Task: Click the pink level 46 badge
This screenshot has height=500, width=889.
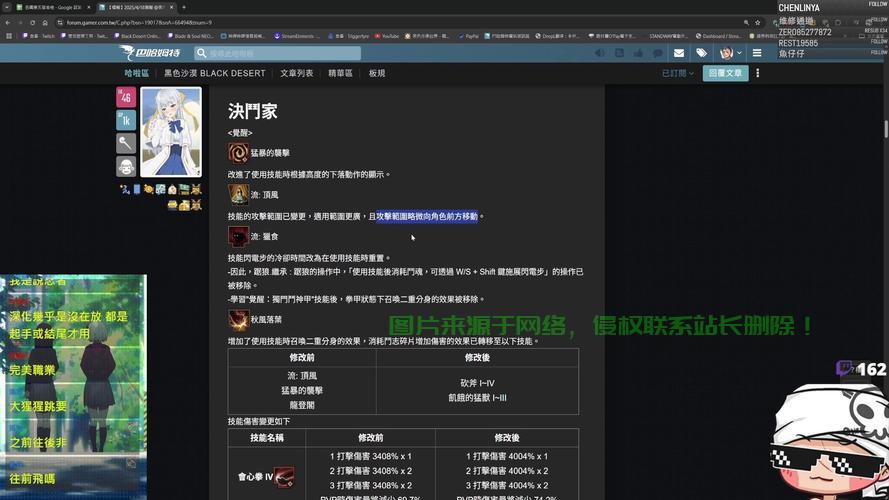Action: pyautogui.click(x=126, y=97)
